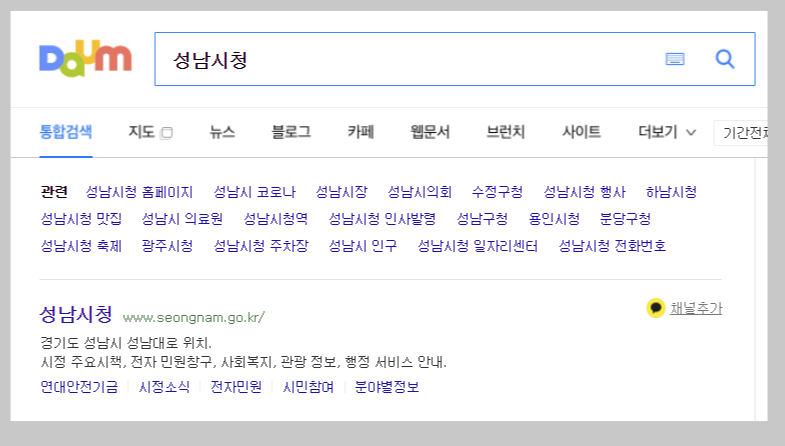Click related search 용인시청
Viewport: 785px width, 446px height.
[x=554, y=219]
